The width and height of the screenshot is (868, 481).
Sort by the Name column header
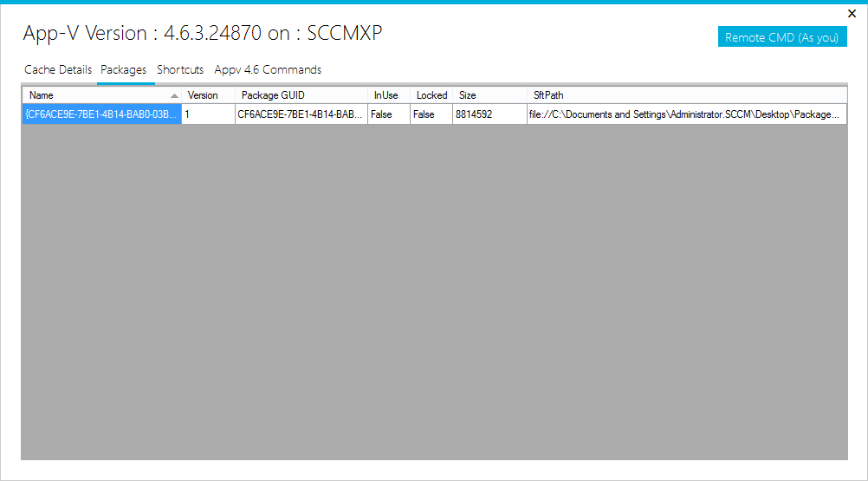pyautogui.click(x=102, y=95)
